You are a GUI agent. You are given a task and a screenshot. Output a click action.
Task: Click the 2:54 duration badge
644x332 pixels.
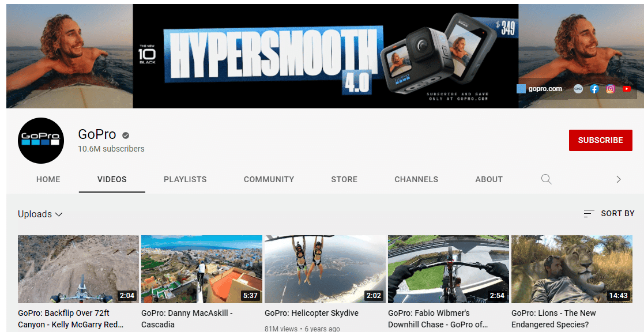[497, 295]
